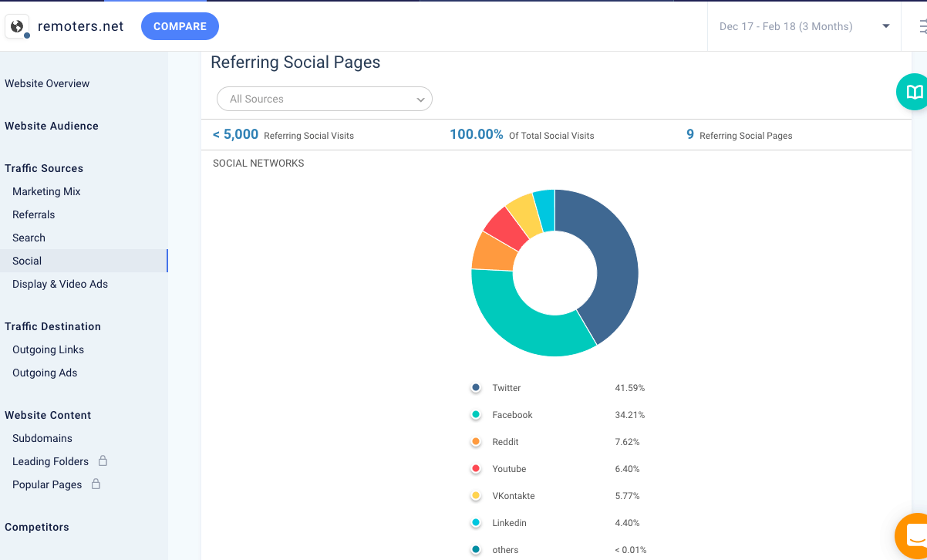Click the COMPARE button
Image resolution: width=927 pixels, height=560 pixels.
pos(180,25)
